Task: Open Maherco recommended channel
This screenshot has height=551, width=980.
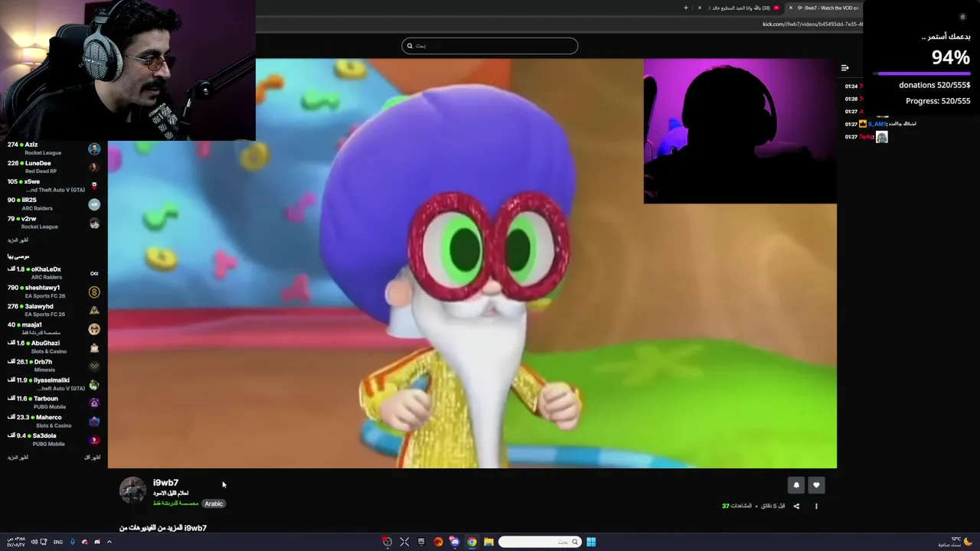Action: 54,421
